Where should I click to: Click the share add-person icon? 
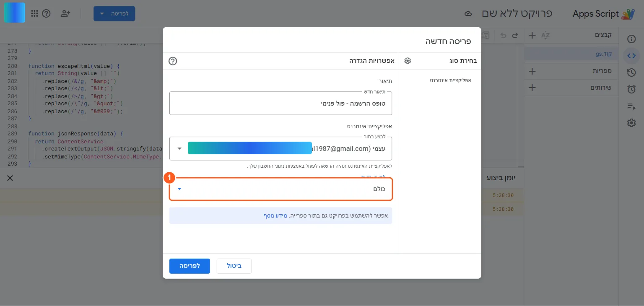65,13
